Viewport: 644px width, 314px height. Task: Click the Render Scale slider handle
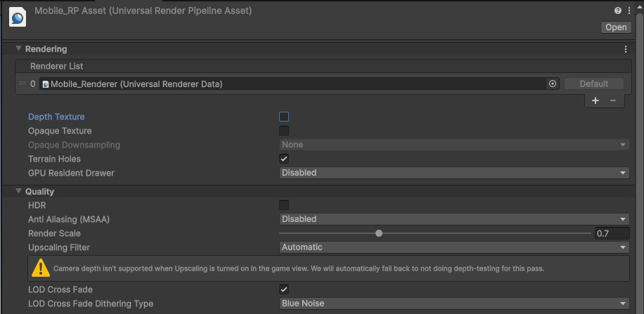coord(379,233)
